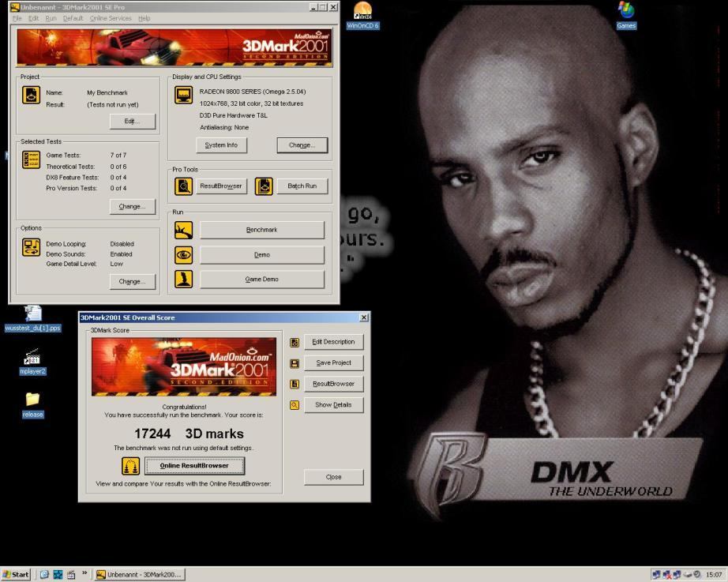Start the Game Demo
This screenshot has height=582, width=728.
coord(262,280)
